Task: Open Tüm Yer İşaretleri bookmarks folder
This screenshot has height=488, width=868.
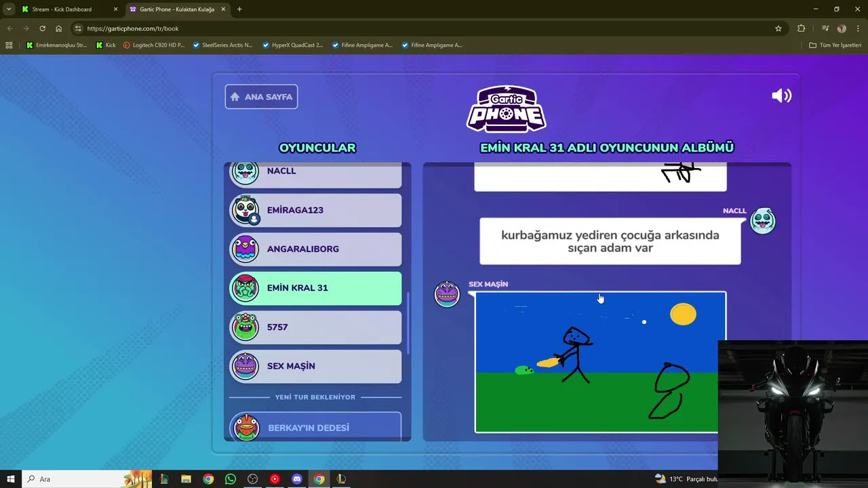Action: (x=835, y=45)
